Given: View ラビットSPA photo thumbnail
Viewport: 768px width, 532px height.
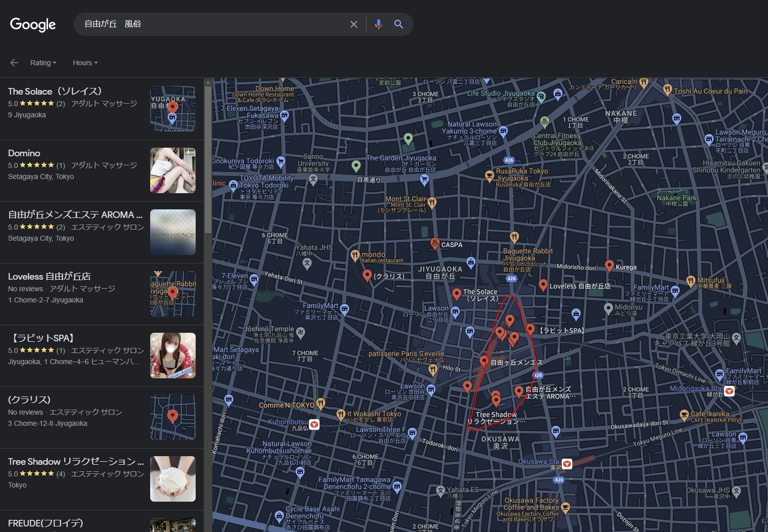Looking at the screenshot, I should 173,356.
